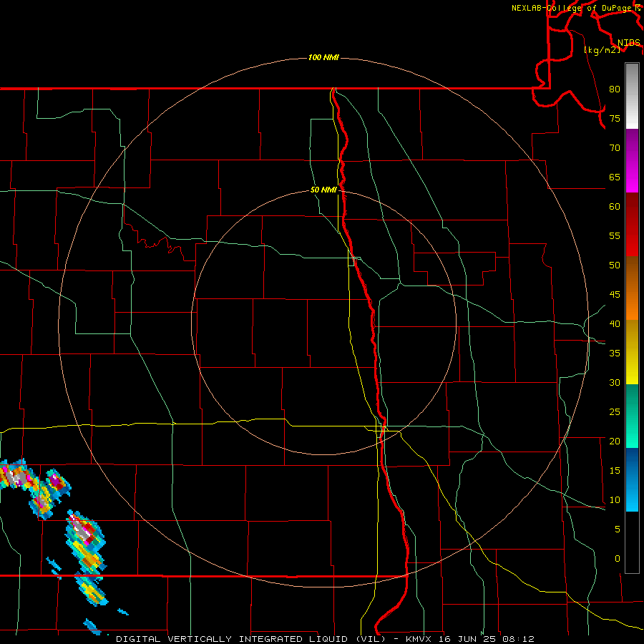The image size is (644, 644).
Task: Pick the red segment of the color bar
Action: [632, 224]
